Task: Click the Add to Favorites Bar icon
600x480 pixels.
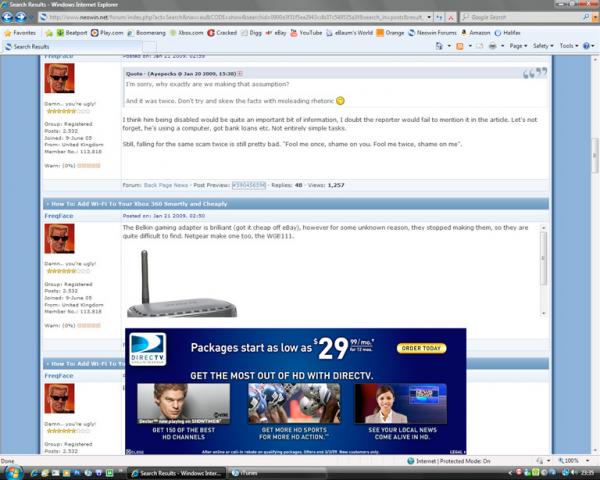Action: (x=49, y=33)
